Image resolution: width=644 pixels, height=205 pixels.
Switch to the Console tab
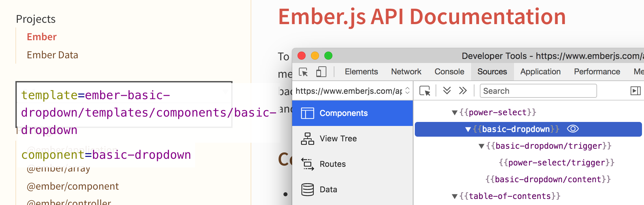(x=449, y=72)
